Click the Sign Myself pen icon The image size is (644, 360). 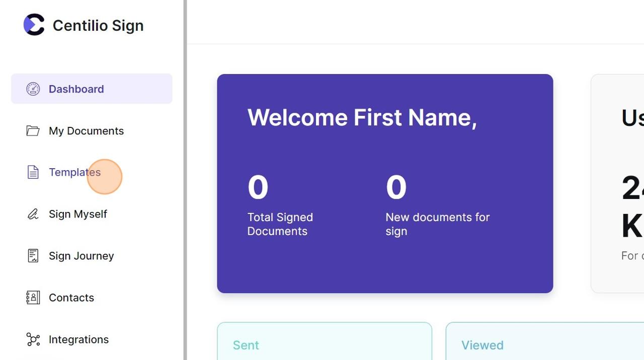click(33, 214)
